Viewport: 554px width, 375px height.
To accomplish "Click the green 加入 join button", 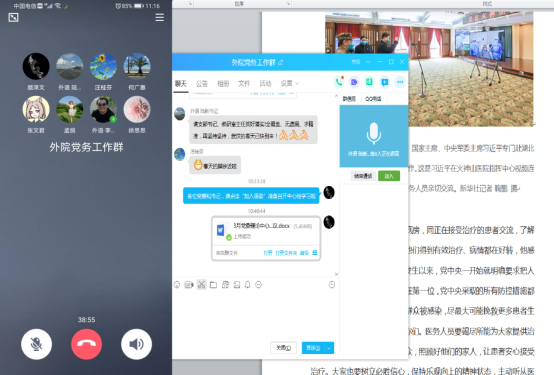I will 389,176.
